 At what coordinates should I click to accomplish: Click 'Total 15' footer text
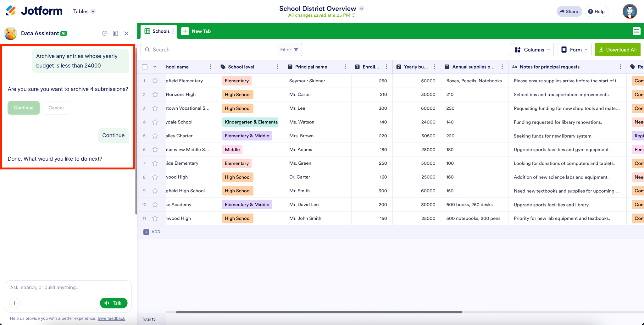click(x=149, y=319)
